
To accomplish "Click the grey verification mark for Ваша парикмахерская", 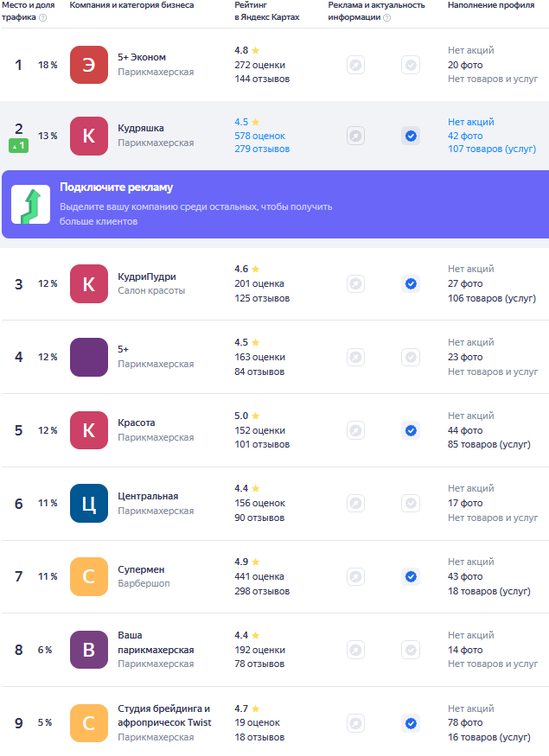I will pyautogui.click(x=411, y=650).
